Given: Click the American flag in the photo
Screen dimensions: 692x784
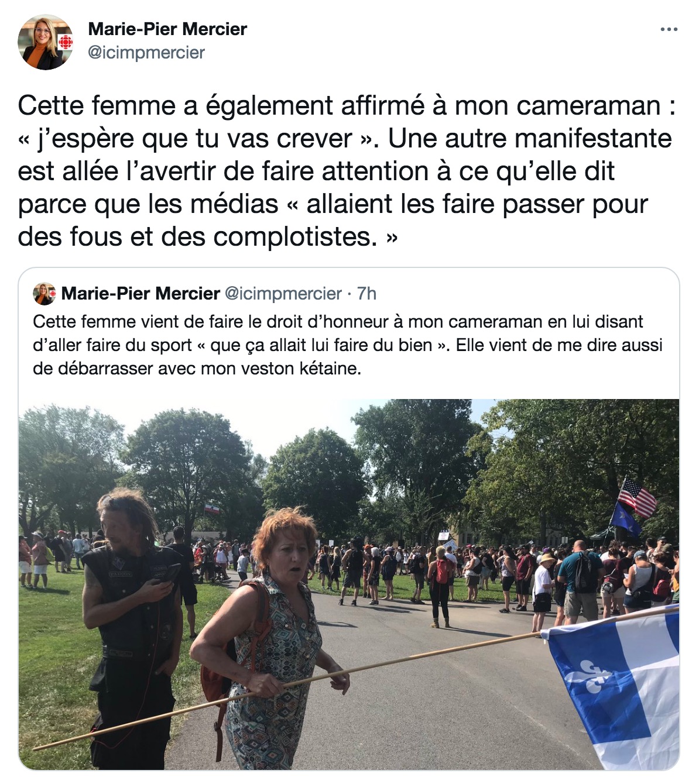Looking at the screenshot, I should 638,498.
